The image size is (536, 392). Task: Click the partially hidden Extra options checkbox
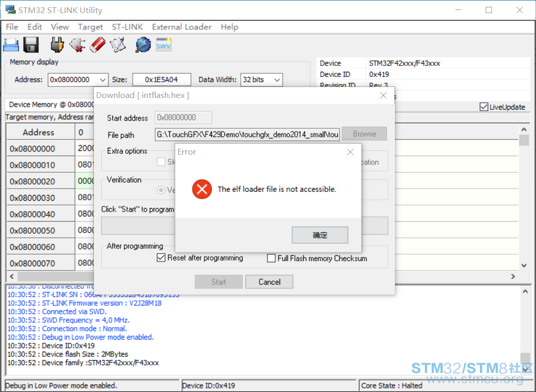pos(161,162)
